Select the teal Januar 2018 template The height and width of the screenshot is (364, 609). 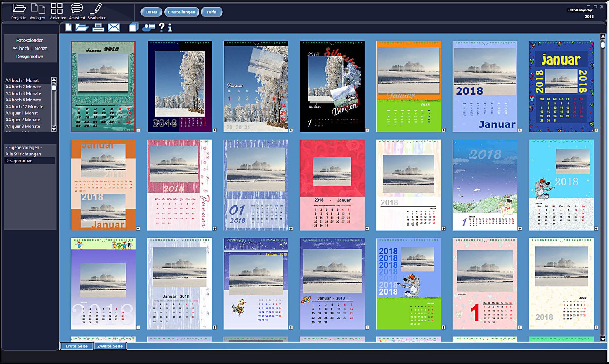point(103,86)
